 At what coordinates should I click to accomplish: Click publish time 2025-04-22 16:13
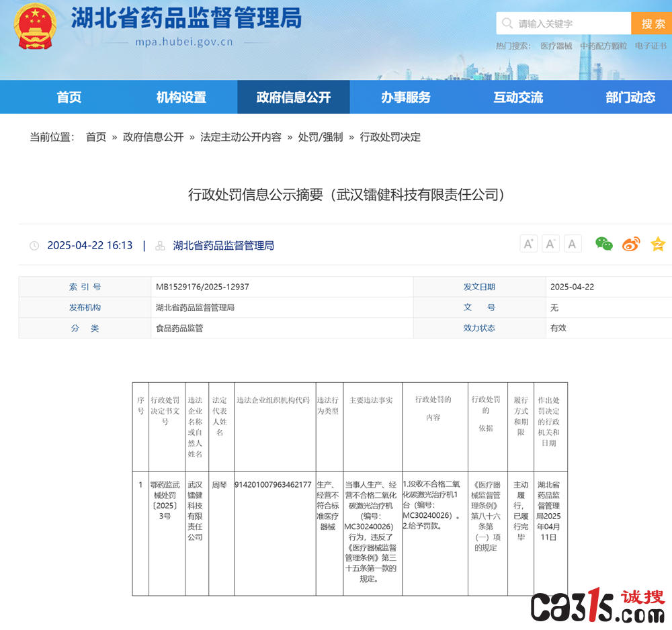(90, 245)
